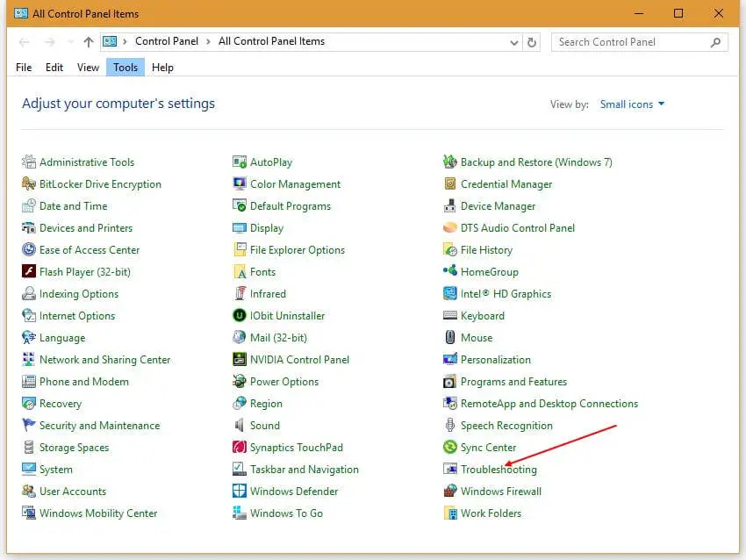Image resolution: width=746 pixels, height=560 pixels.
Task: Expand the address bar history dropdown
Action: coord(513,41)
